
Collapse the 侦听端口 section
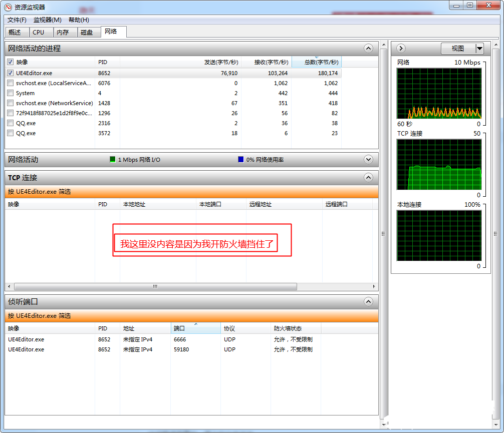(368, 301)
